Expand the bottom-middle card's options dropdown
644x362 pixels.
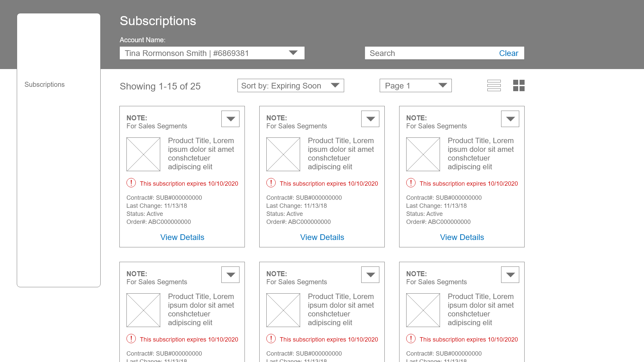pyautogui.click(x=370, y=275)
